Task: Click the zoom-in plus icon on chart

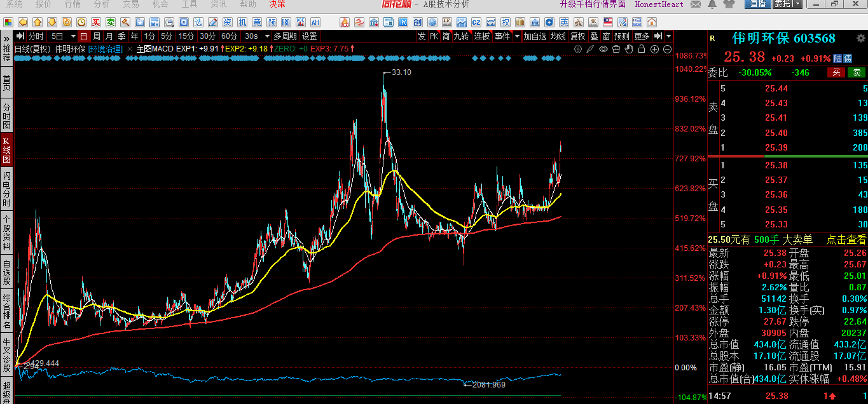Action: coord(655,49)
